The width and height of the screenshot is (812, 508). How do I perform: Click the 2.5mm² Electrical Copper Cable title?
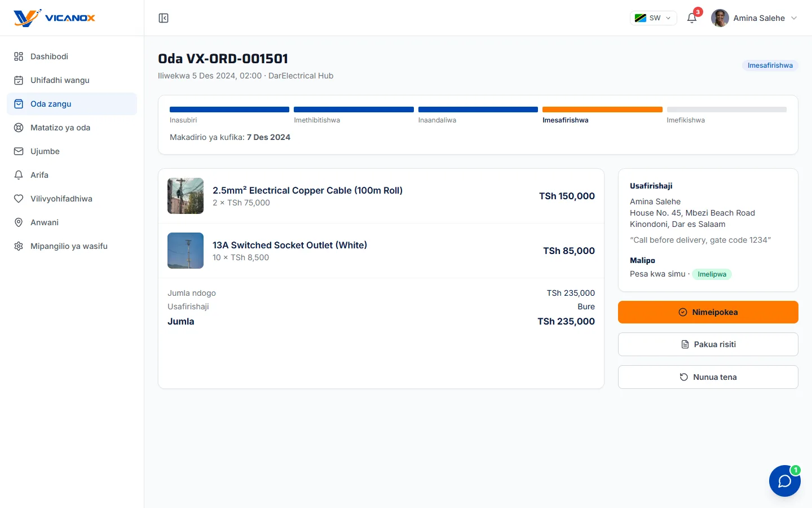[x=307, y=190]
